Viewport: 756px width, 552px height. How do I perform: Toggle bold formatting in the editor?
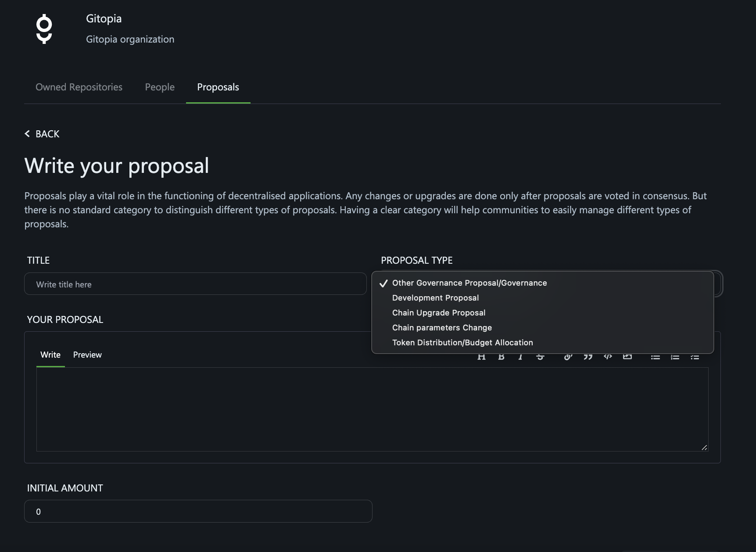(x=501, y=357)
